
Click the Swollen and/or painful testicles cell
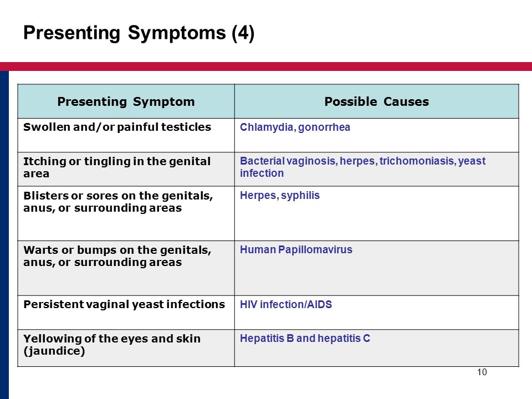pos(126,135)
